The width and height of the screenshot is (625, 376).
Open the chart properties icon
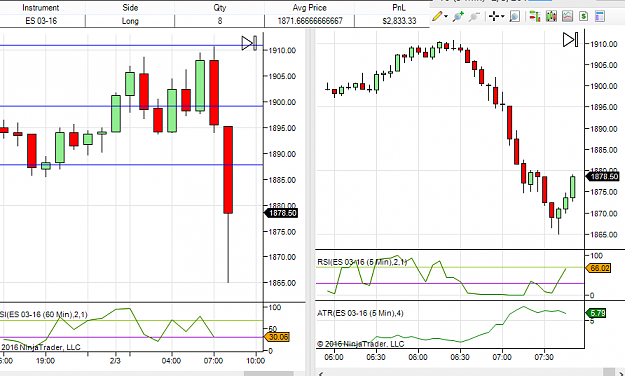[x=599, y=16]
